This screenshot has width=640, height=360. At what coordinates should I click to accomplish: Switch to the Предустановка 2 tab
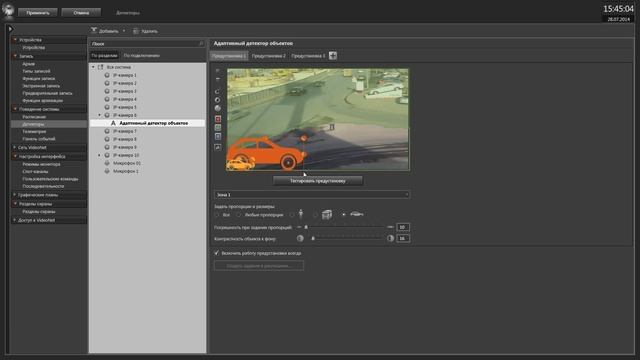[x=269, y=56]
